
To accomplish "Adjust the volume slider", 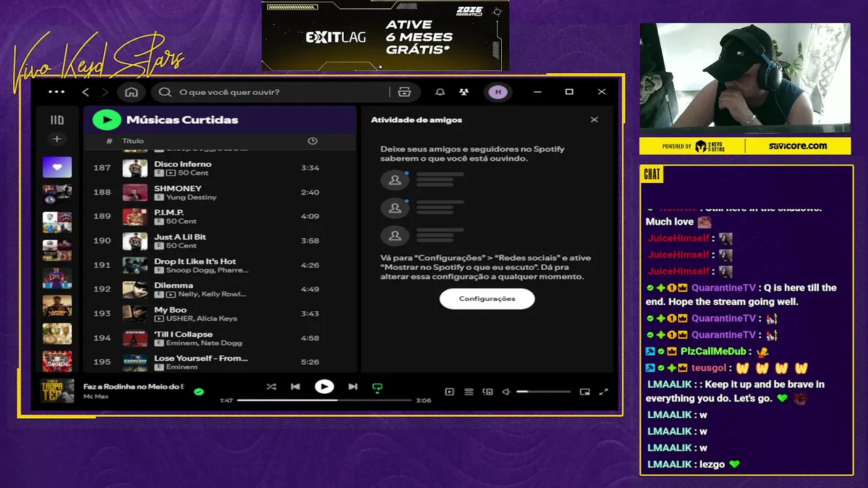I will coord(543,392).
